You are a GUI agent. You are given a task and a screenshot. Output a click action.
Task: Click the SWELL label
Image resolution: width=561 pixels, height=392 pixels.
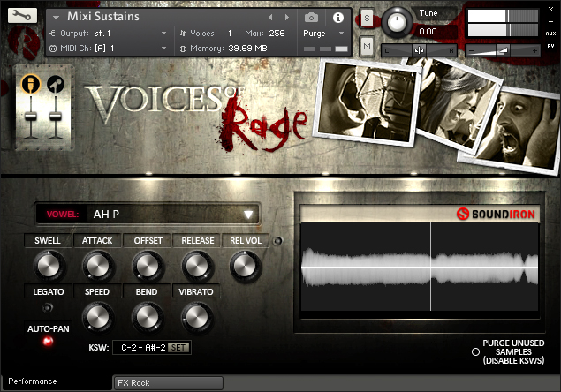pyautogui.click(x=48, y=241)
